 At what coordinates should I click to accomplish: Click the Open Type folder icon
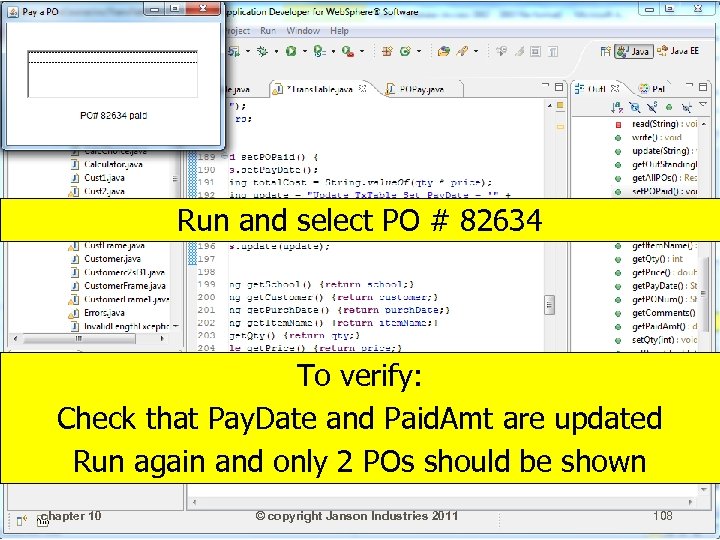pos(444,51)
